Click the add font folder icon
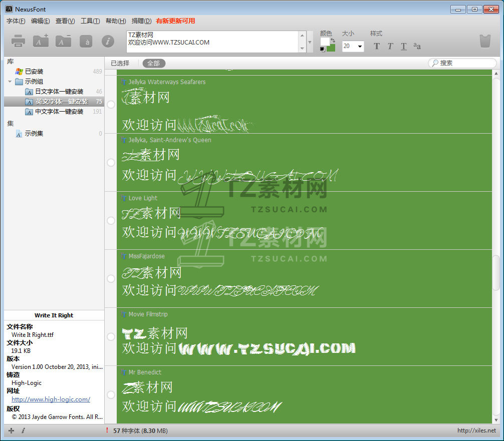 click(x=41, y=41)
